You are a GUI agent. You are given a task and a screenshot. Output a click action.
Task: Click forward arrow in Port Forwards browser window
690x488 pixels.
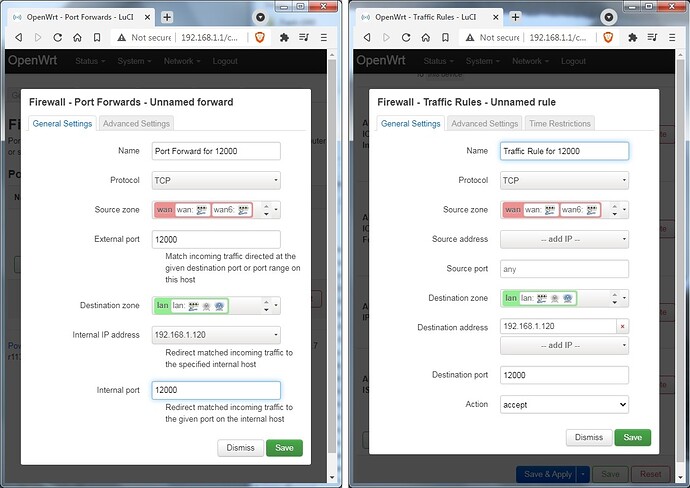pyautogui.click(x=38, y=37)
